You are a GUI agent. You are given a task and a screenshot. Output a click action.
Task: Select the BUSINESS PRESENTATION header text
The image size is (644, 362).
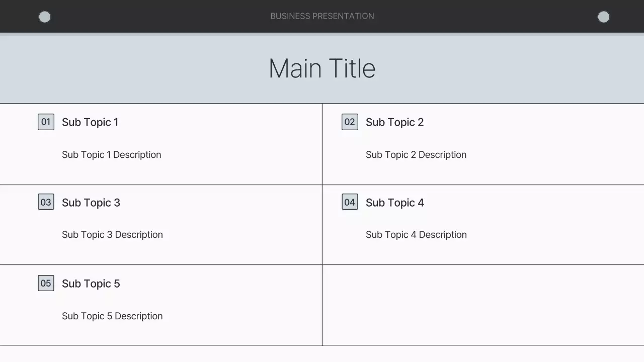pyautogui.click(x=322, y=16)
